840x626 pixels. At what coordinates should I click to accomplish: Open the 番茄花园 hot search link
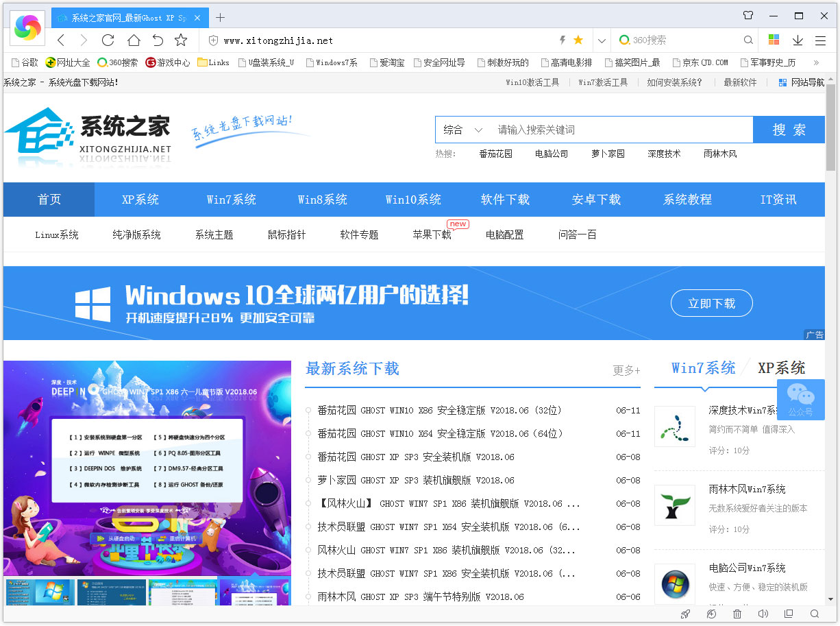(496, 154)
